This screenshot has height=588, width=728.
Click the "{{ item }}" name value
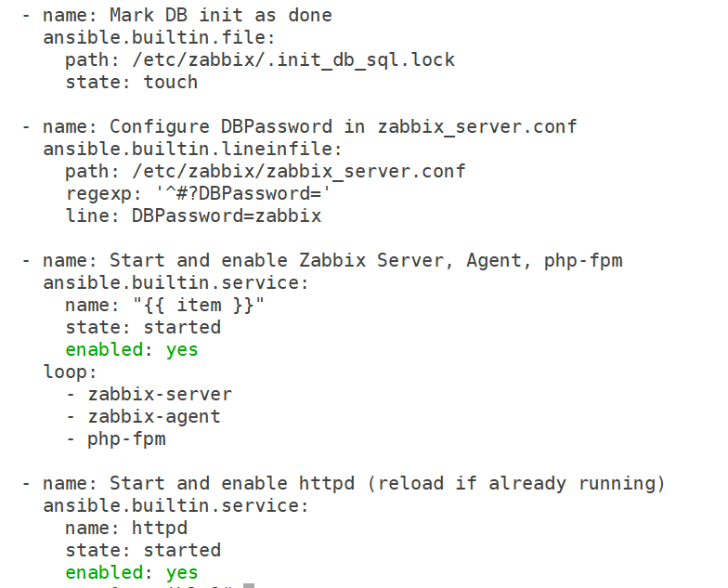coord(199,305)
